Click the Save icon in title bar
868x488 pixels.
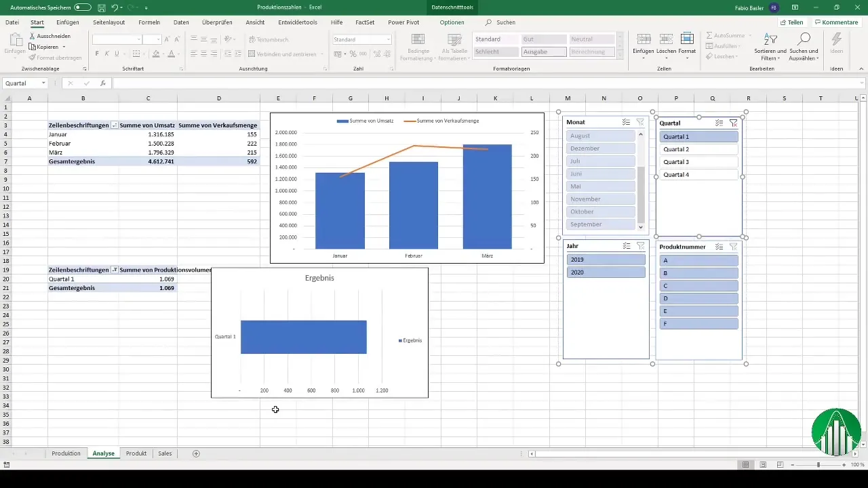coord(101,7)
